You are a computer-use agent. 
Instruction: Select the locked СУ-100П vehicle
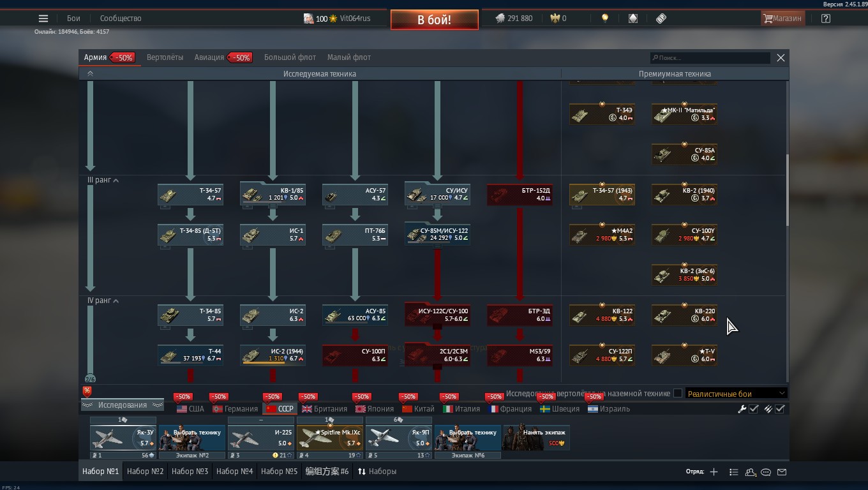click(x=355, y=355)
